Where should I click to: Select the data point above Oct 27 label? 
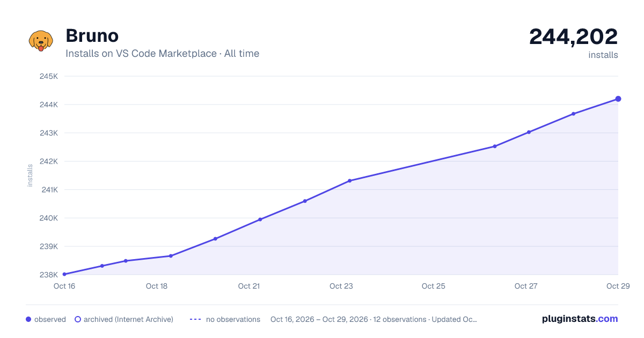click(529, 132)
